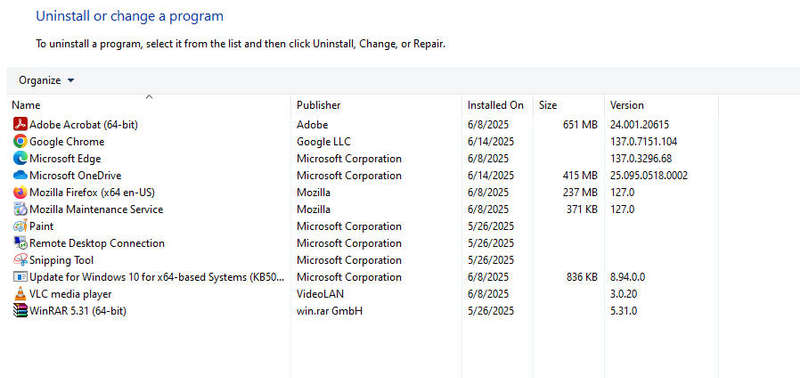This screenshot has height=378, width=800.
Task: Click the Paint program icon
Action: (20, 226)
